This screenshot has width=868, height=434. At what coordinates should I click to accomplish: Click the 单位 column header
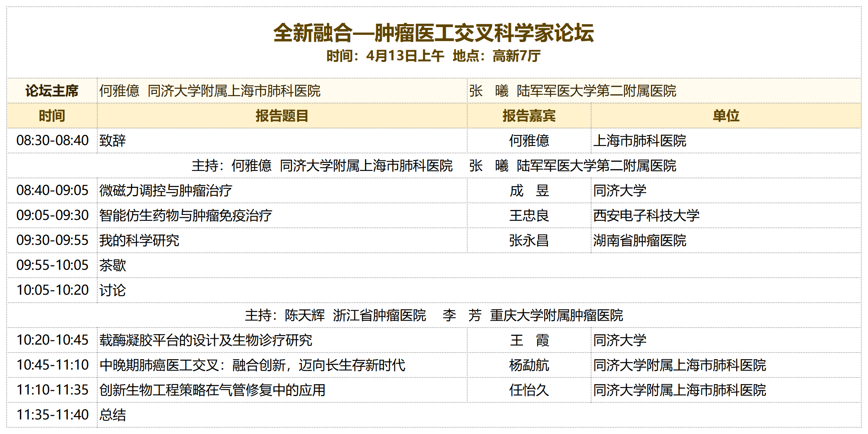[726, 116]
